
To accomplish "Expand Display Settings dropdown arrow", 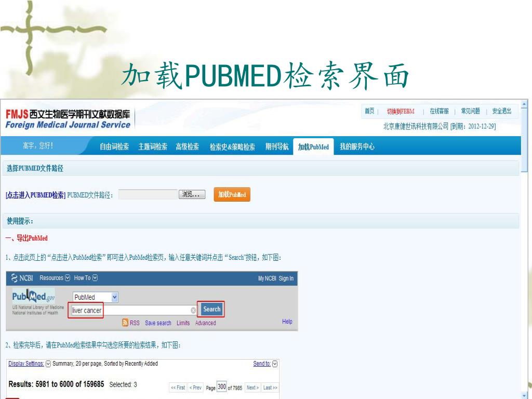I will tap(48, 364).
